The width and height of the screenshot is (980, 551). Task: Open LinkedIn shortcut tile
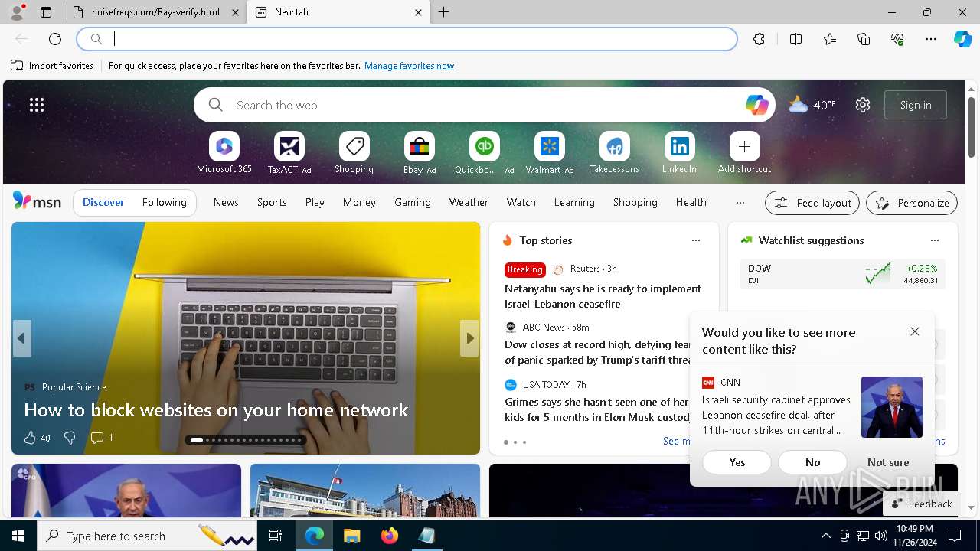tap(679, 153)
